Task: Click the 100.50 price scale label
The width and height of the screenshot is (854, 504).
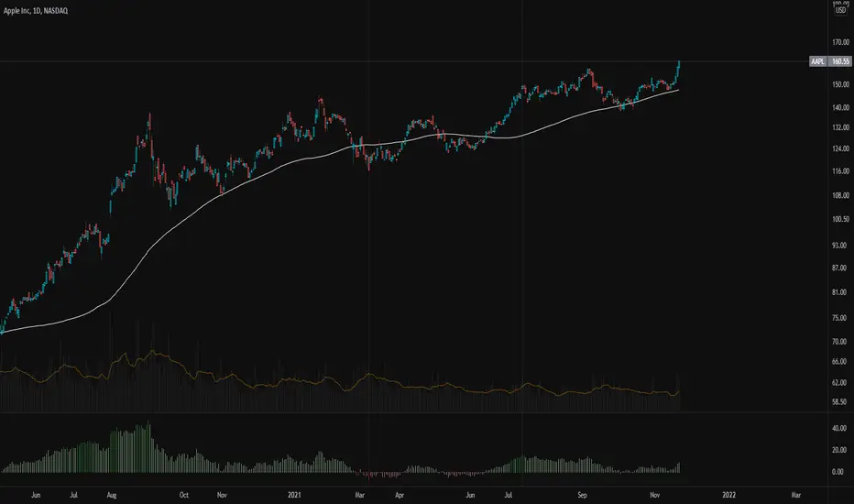Action: point(840,219)
